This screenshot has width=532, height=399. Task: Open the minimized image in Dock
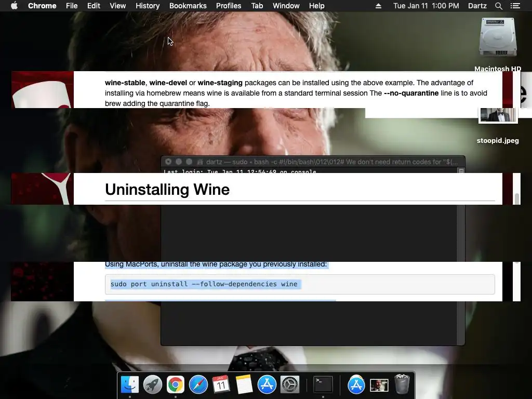tap(379, 385)
